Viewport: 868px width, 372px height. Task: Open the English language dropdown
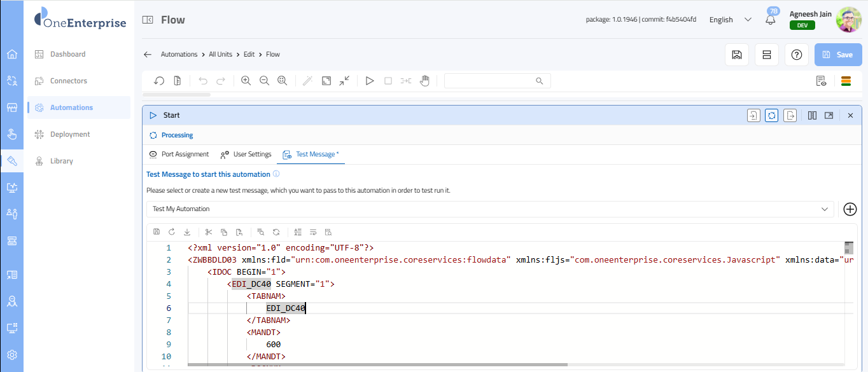730,20
